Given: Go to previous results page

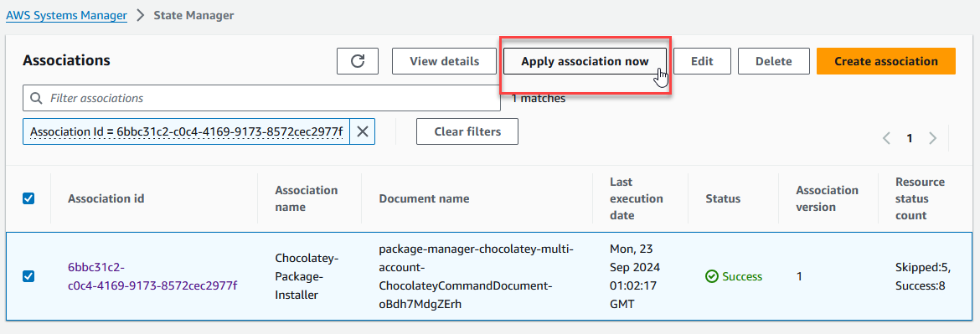Looking at the screenshot, I should pyautogui.click(x=886, y=139).
